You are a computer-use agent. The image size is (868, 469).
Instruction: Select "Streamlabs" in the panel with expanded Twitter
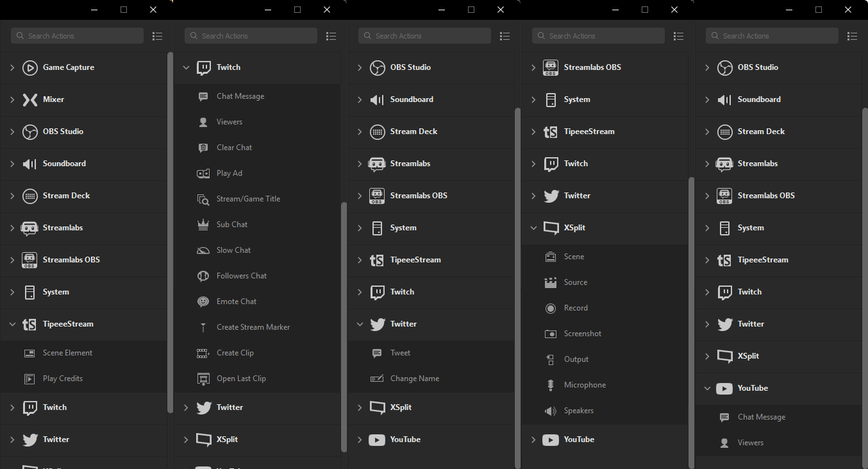click(410, 164)
